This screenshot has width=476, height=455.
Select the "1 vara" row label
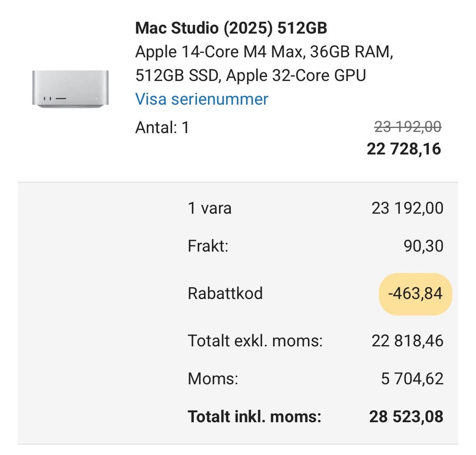tap(209, 208)
